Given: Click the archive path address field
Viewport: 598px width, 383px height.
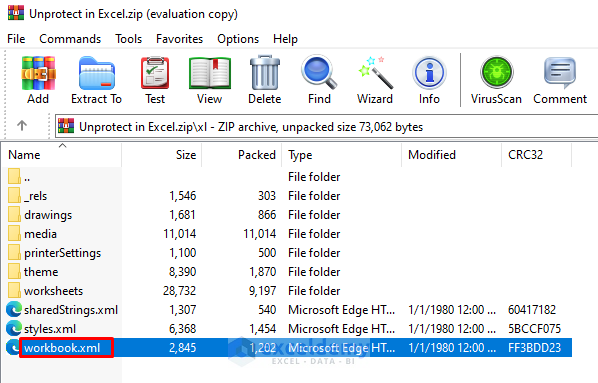Looking at the screenshot, I should coord(327,126).
